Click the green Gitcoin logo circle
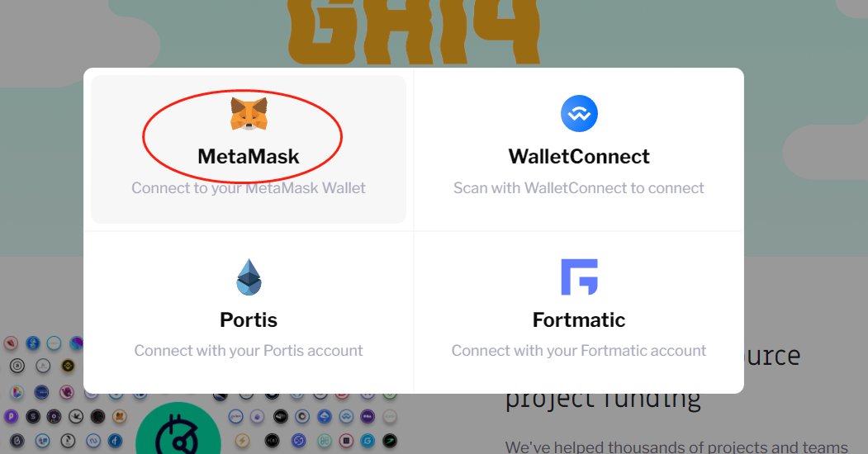Image resolution: width=868 pixels, height=454 pixels. coord(178,429)
